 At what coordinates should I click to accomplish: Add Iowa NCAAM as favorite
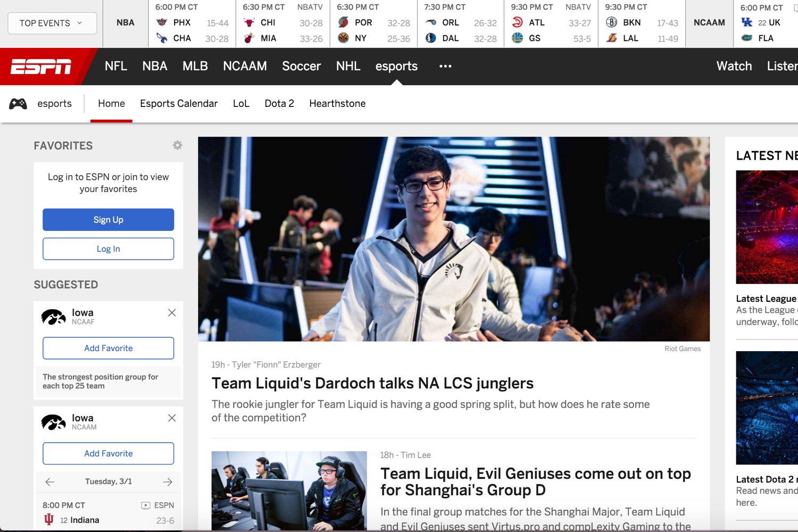[109, 453]
